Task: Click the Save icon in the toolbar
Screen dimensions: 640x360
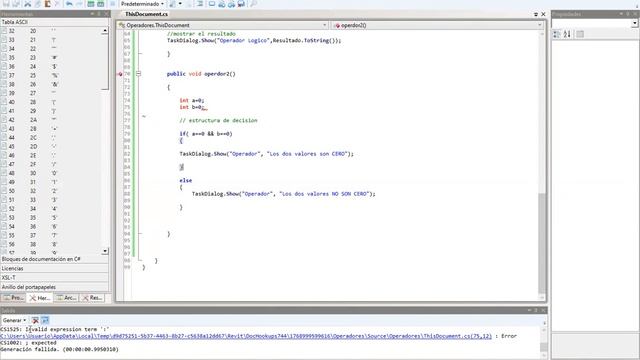Action: (x=6, y=4)
